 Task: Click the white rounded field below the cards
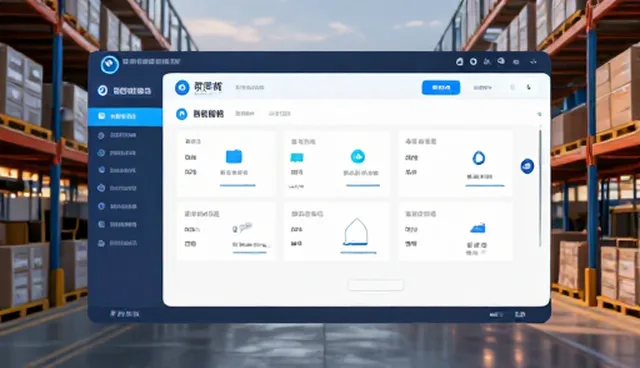point(376,285)
